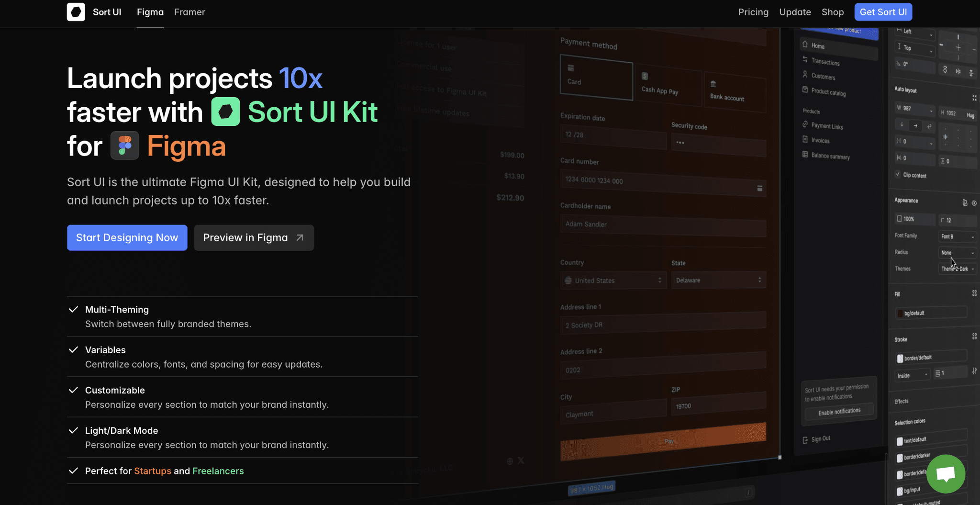The image size is (980, 505).
Task: Switch to the Framer tab
Action: (189, 12)
